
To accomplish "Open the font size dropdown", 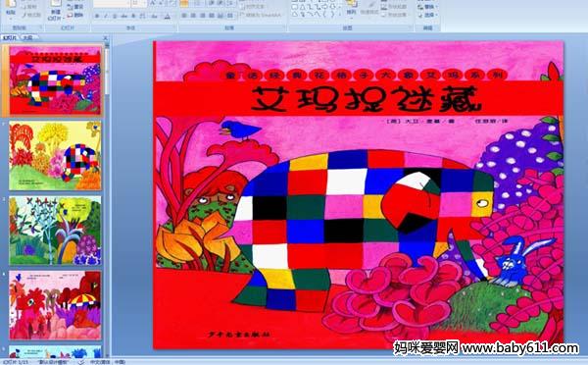I will (x=139, y=3).
